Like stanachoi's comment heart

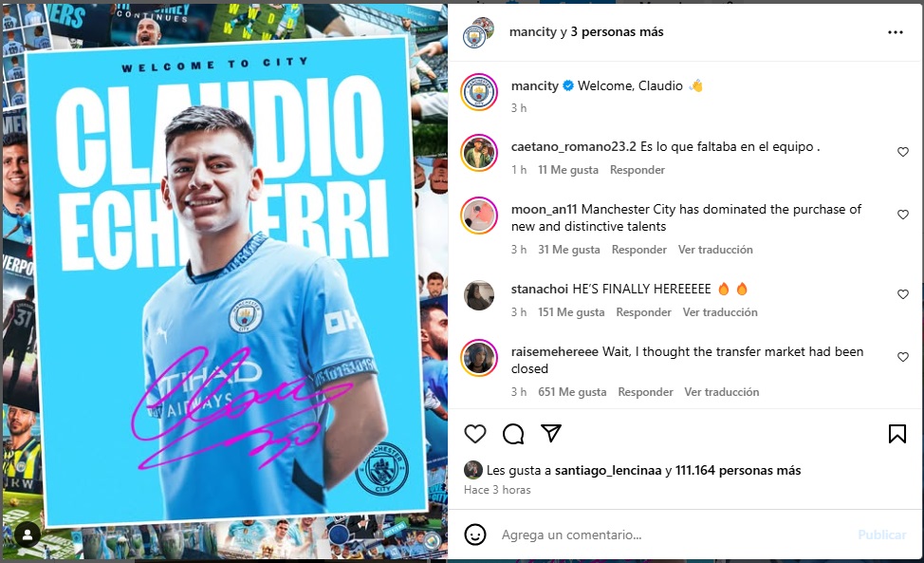click(903, 294)
